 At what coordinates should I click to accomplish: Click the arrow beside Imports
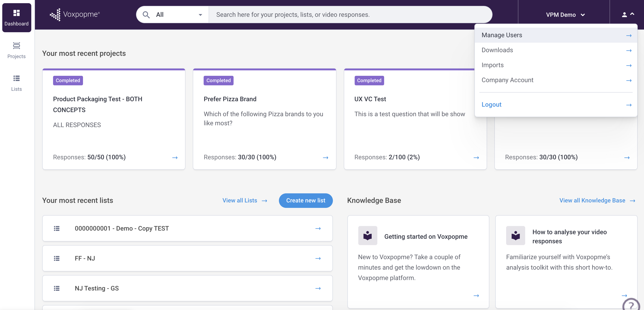[x=629, y=66]
